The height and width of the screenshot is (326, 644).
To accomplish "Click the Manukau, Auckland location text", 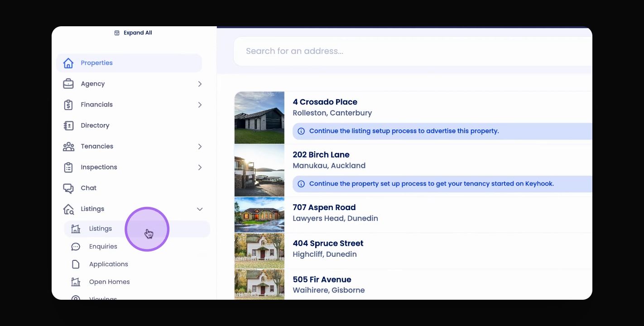I will [329, 166].
